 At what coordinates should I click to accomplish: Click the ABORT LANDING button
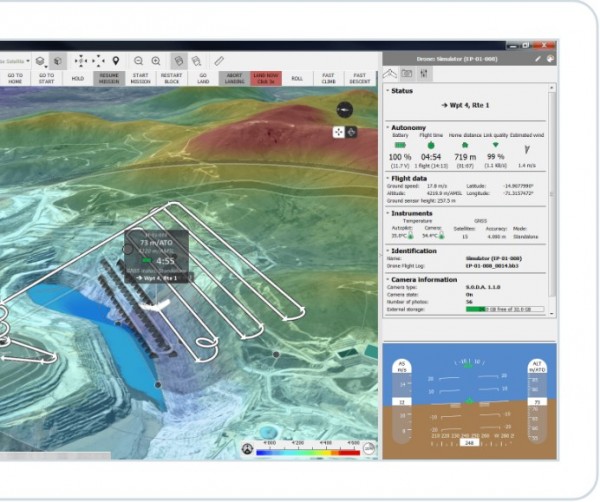[234, 78]
